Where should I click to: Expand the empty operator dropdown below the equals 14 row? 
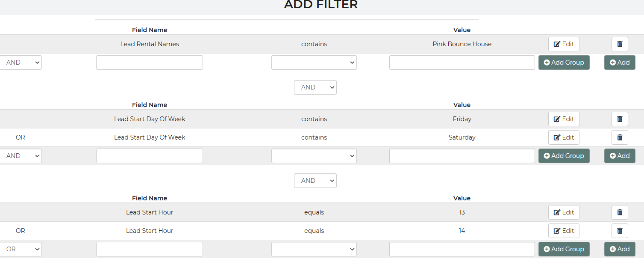(x=314, y=249)
